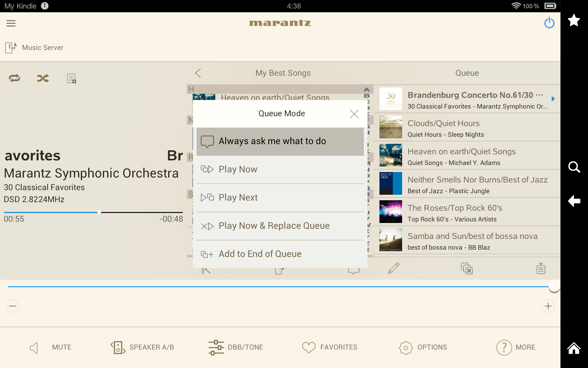This screenshot has height=368, width=588.
Task: Go back from My Best Songs
Action: [x=198, y=73]
